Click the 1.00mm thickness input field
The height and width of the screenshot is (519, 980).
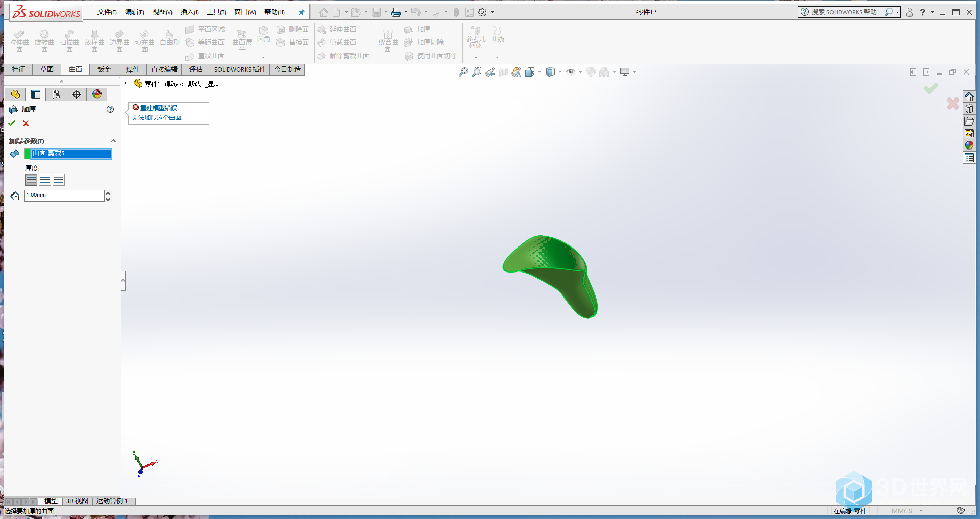coord(64,195)
